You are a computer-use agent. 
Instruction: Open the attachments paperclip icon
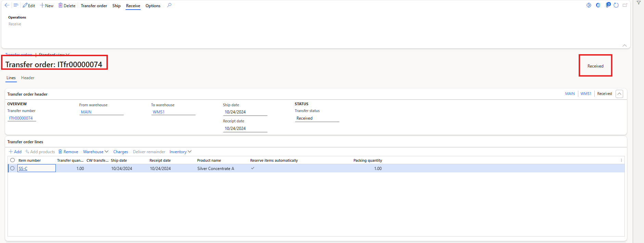click(x=608, y=5)
